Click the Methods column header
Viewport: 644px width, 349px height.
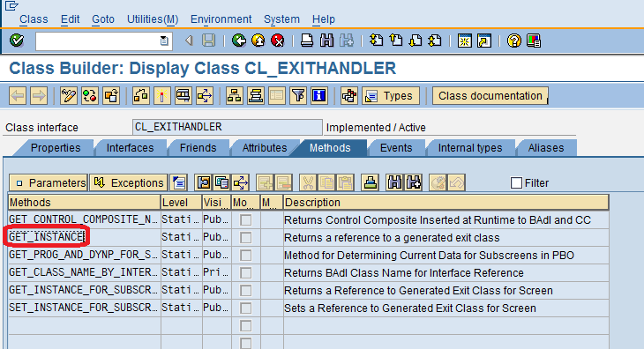pos(84,203)
